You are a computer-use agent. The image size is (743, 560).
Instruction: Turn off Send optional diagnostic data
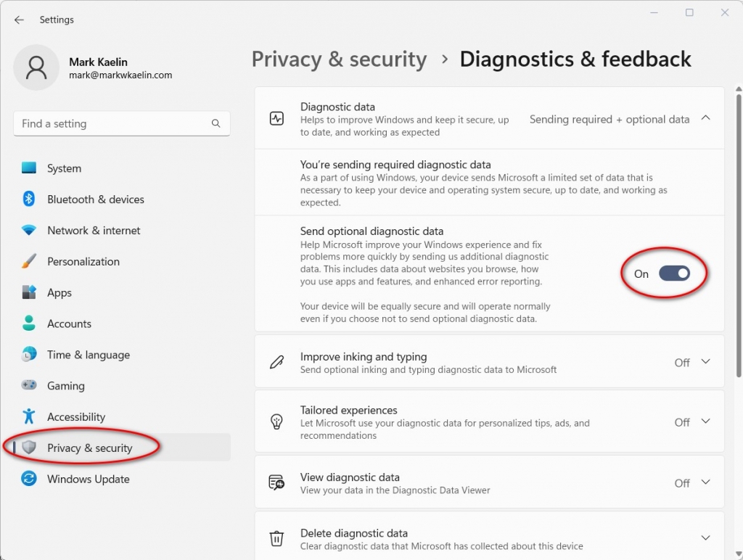[674, 273]
